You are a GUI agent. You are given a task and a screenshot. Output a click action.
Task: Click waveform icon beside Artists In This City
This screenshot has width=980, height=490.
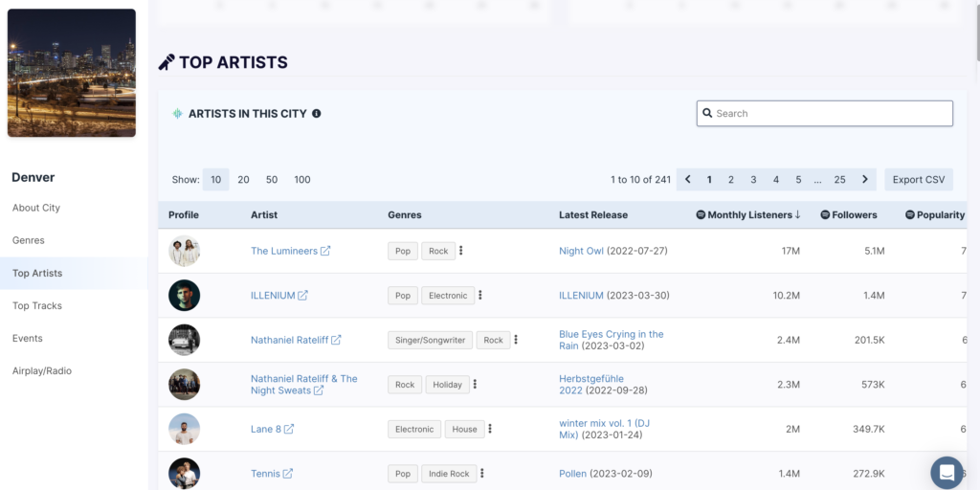pyautogui.click(x=177, y=113)
